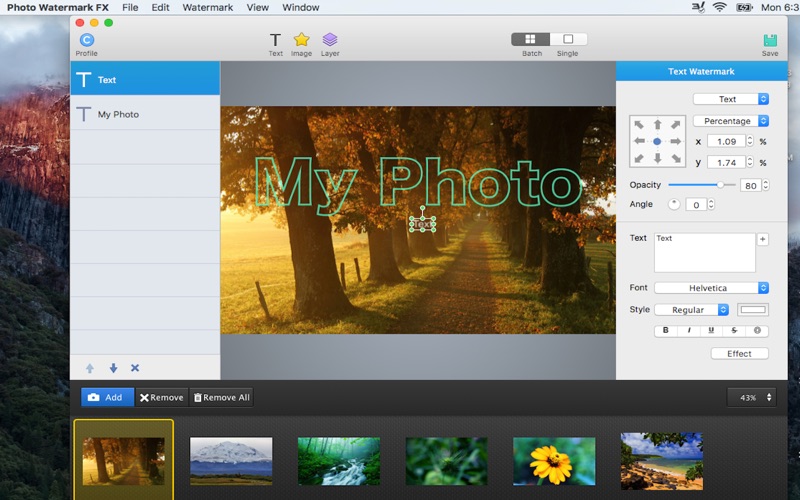Click the Wi-Fi status icon
This screenshot has width=800, height=500.
pyautogui.click(x=719, y=7)
